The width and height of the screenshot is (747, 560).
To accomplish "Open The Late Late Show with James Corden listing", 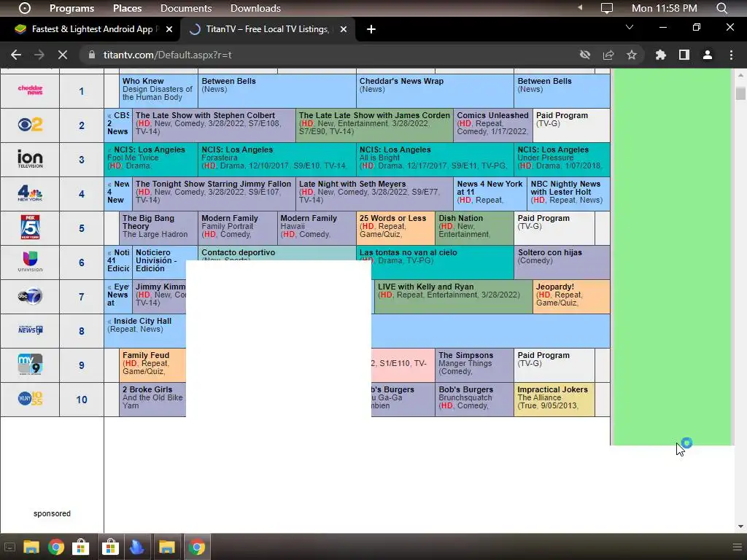I will pos(374,125).
